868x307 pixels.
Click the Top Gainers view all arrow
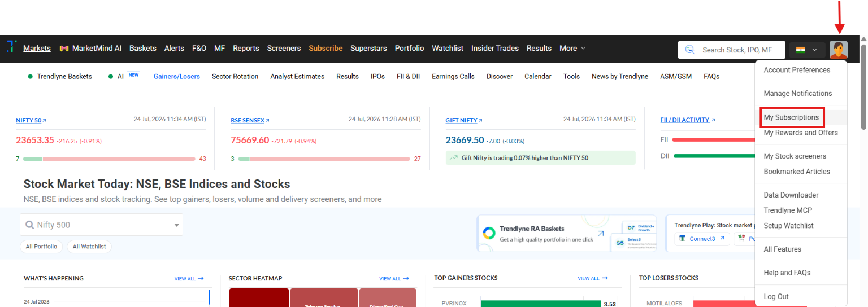(605, 278)
